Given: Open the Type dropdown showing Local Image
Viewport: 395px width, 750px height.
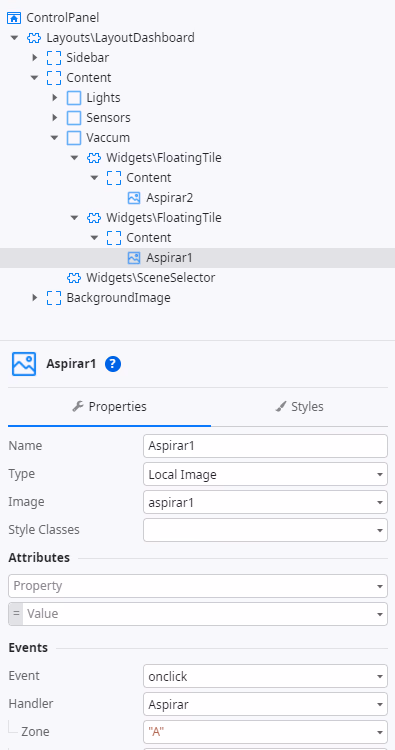Looking at the screenshot, I should (265, 474).
